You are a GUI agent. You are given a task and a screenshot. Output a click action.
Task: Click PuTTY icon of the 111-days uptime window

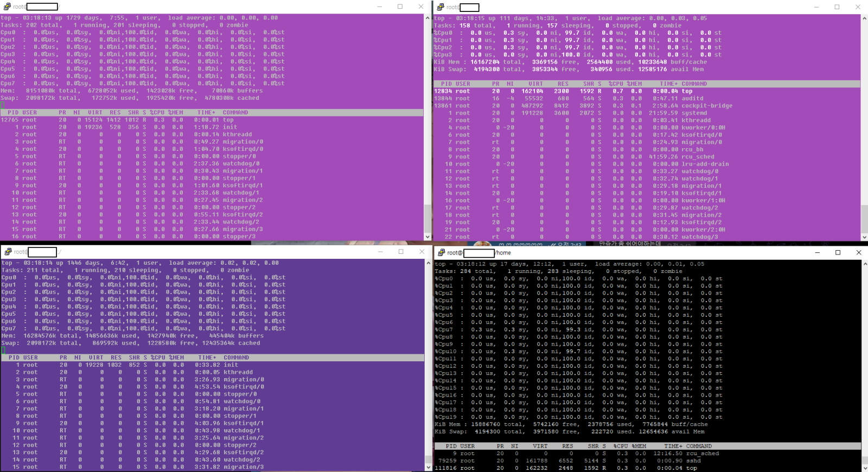(441, 7)
